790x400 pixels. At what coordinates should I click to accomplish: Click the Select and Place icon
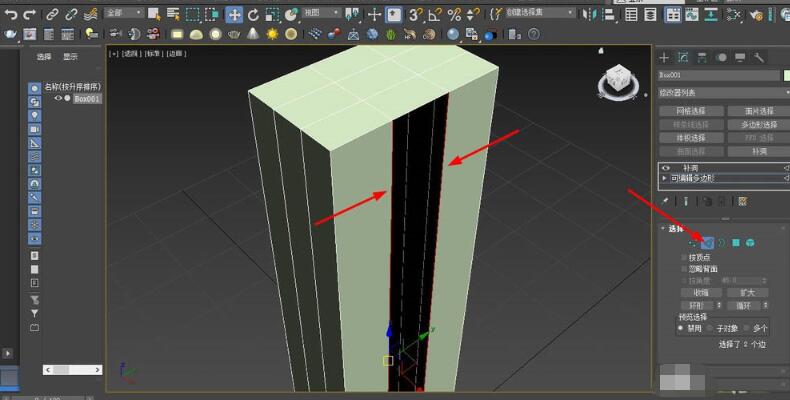click(x=291, y=15)
